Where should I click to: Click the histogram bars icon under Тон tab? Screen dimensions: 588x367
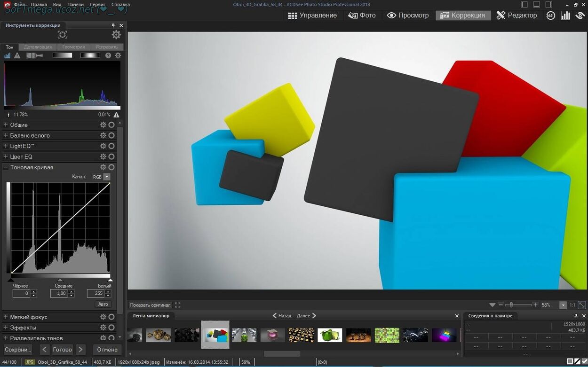click(x=8, y=55)
